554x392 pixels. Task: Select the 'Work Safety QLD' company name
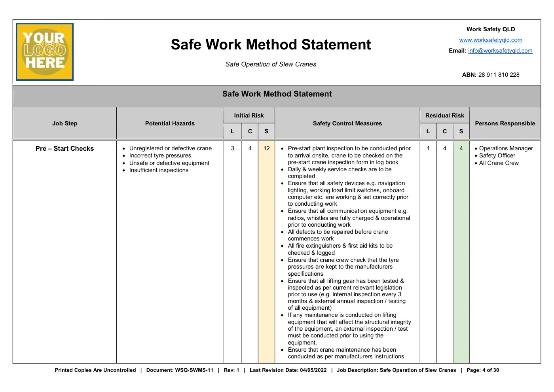(491, 29)
